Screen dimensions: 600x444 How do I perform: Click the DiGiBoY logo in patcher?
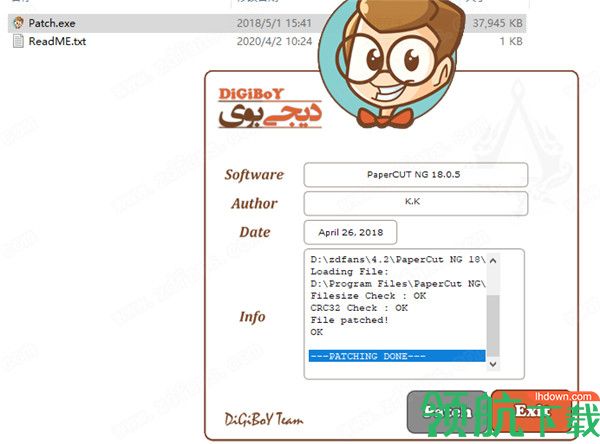[x=270, y=108]
